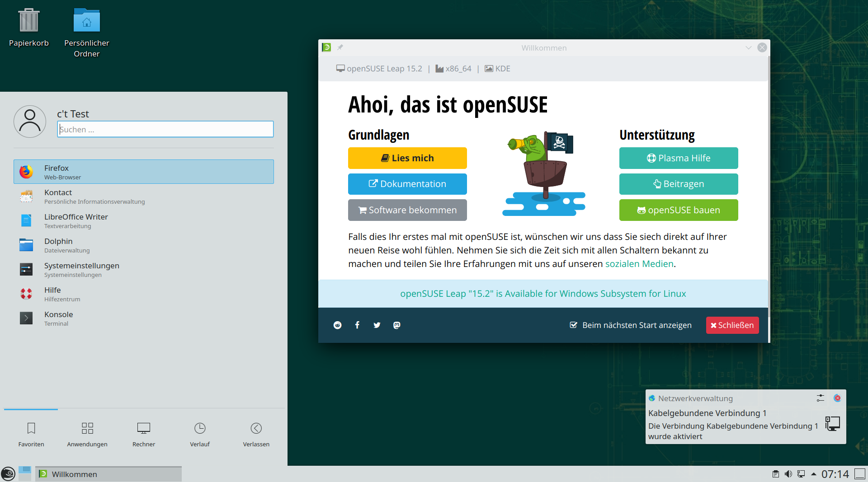Viewport: 868px width, 482px height.
Task: Click the 'c't Test' user name
Action: pos(73,114)
